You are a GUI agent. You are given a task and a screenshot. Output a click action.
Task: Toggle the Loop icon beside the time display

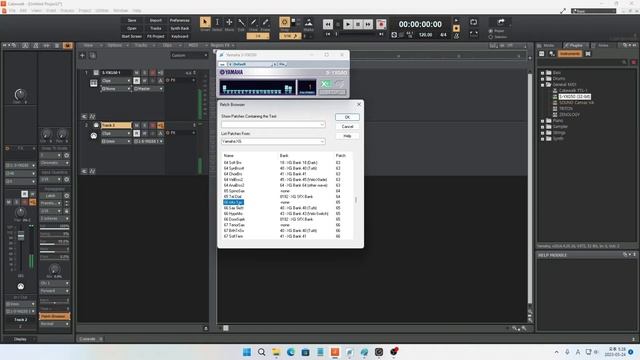click(x=473, y=22)
